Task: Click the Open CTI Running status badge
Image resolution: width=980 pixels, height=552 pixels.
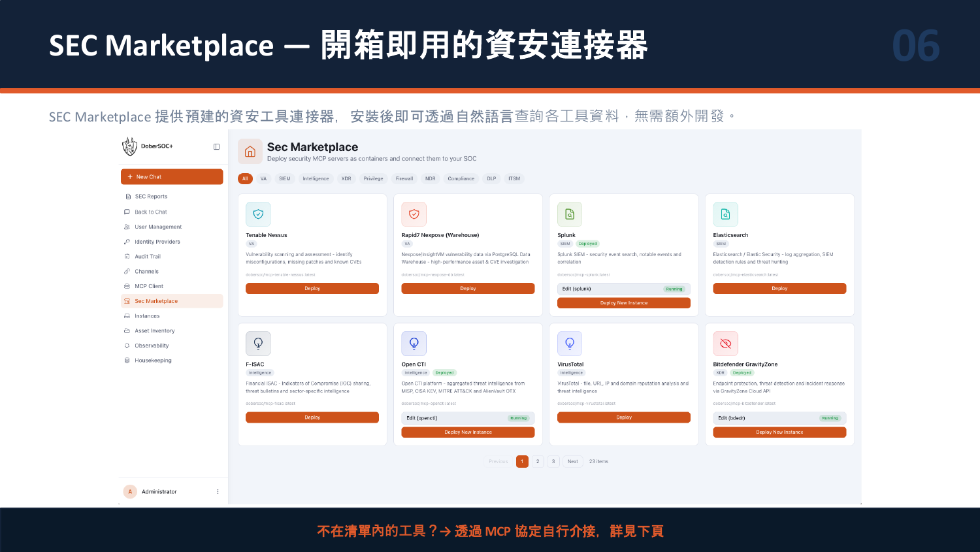Action: [518, 418]
